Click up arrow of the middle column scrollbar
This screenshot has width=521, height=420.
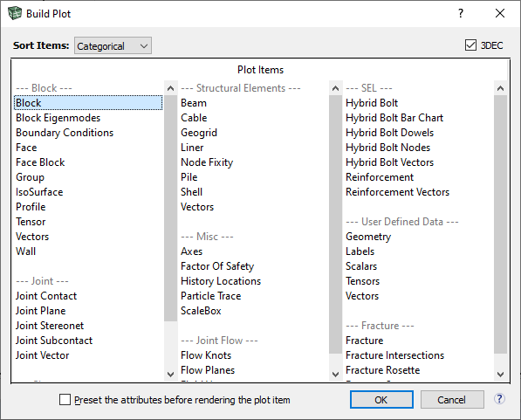pyautogui.click(x=336, y=88)
